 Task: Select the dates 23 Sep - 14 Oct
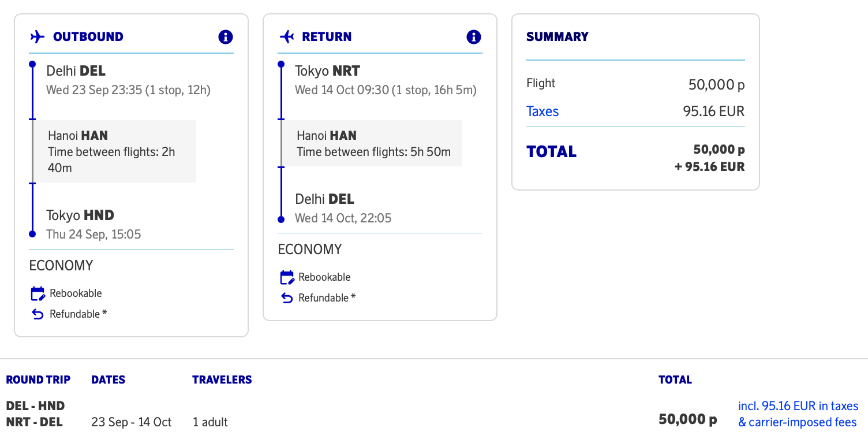pos(130,422)
